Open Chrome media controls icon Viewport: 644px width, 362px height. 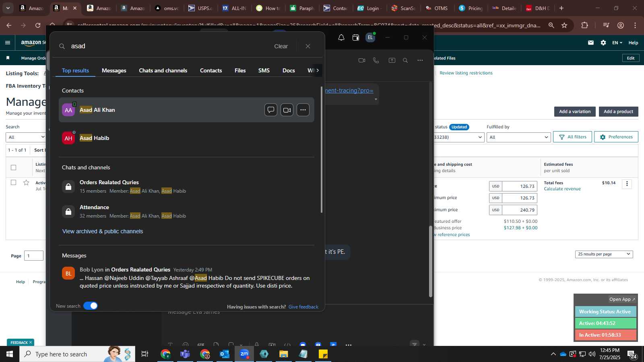tap(606, 25)
